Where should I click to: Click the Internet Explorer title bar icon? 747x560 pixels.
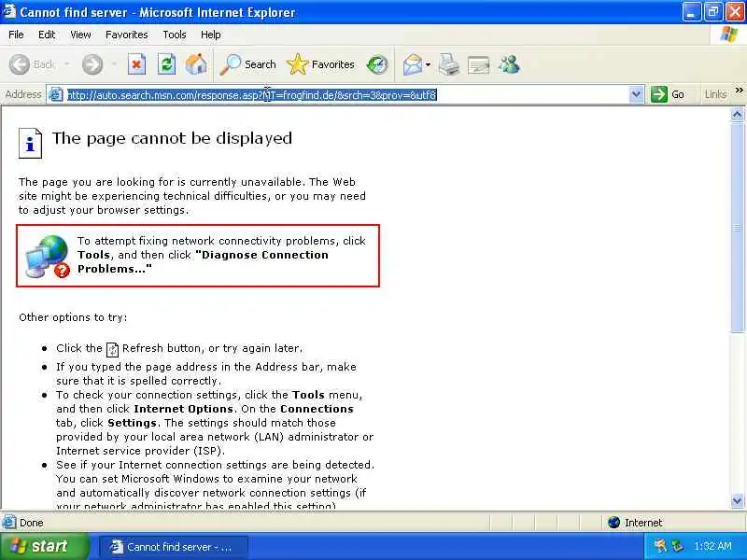coord(9,11)
